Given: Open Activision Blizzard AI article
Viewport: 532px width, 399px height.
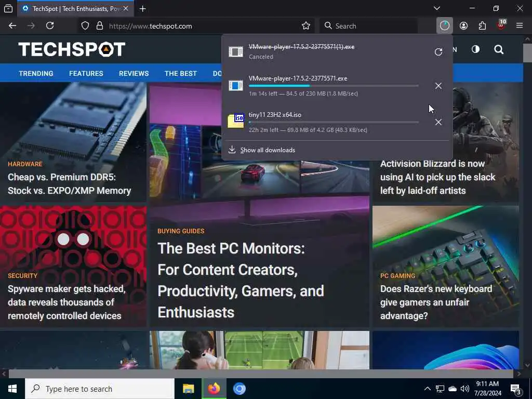Looking at the screenshot, I should [x=437, y=177].
